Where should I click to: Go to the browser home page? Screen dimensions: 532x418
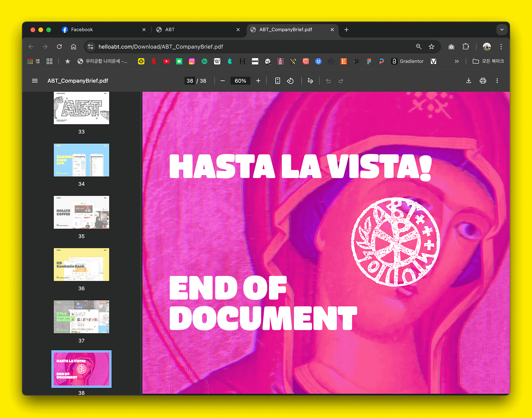pos(73,47)
